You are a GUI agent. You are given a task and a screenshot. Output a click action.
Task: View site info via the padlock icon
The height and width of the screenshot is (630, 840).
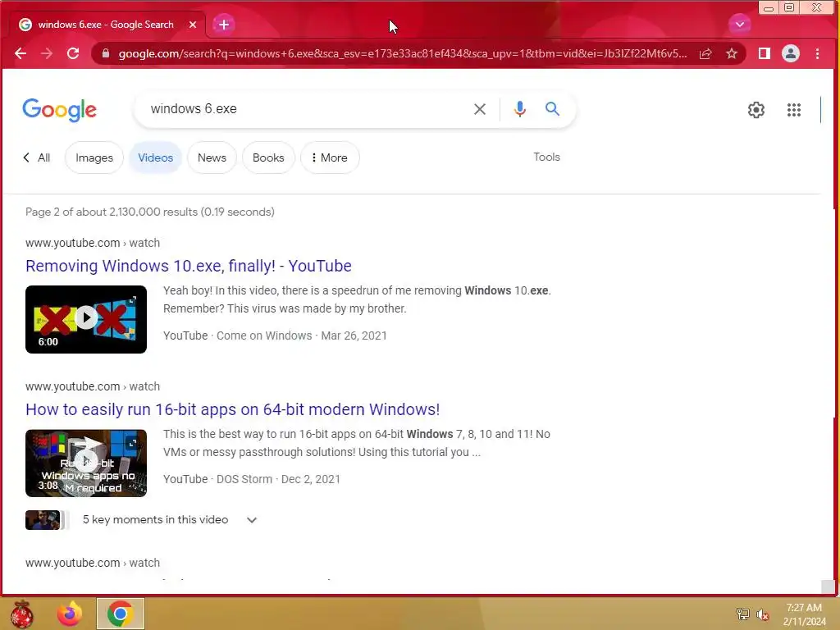point(106,53)
